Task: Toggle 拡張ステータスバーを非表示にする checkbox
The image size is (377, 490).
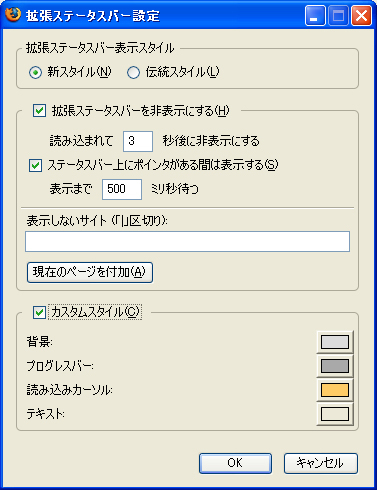Action: coord(39,111)
